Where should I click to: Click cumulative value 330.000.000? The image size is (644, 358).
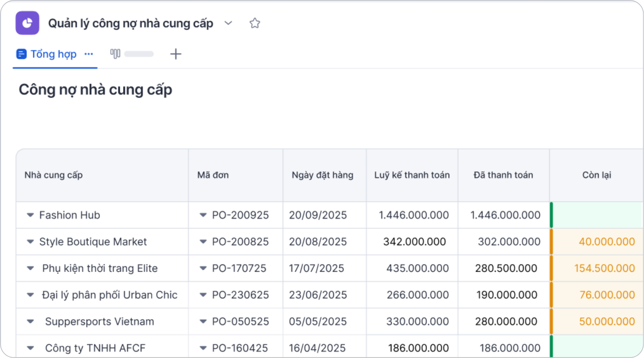[418, 322]
